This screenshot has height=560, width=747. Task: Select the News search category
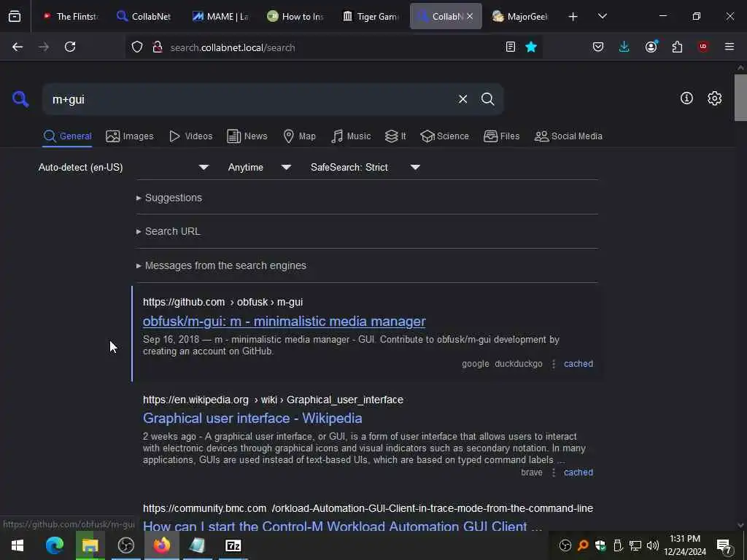tap(247, 136)
